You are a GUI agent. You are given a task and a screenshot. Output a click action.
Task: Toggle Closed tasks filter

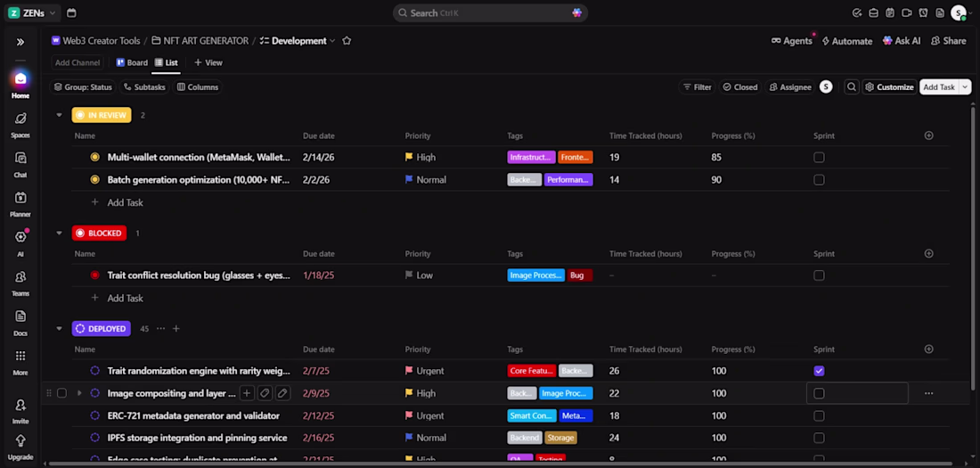pyautogui.click(x=740, y=87)
